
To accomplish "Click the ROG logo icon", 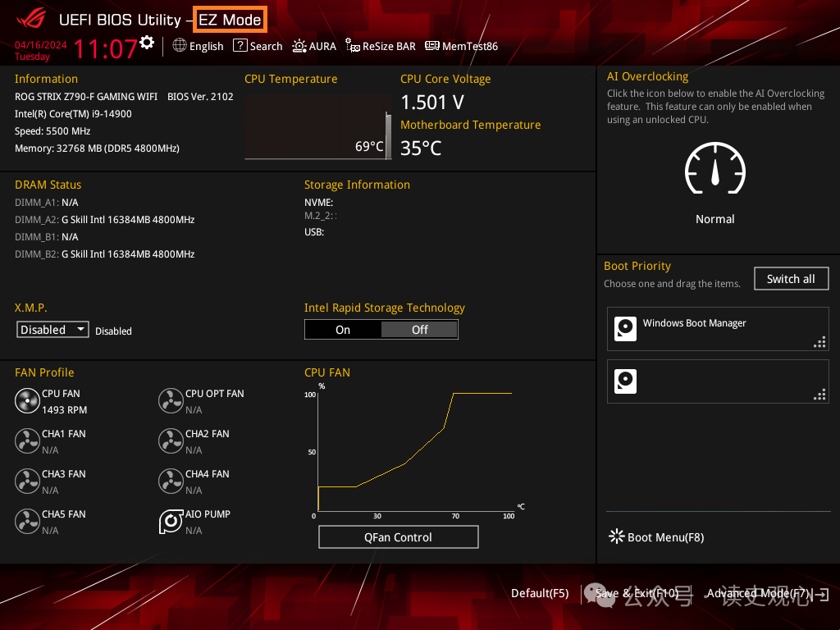I will point(31,19).
